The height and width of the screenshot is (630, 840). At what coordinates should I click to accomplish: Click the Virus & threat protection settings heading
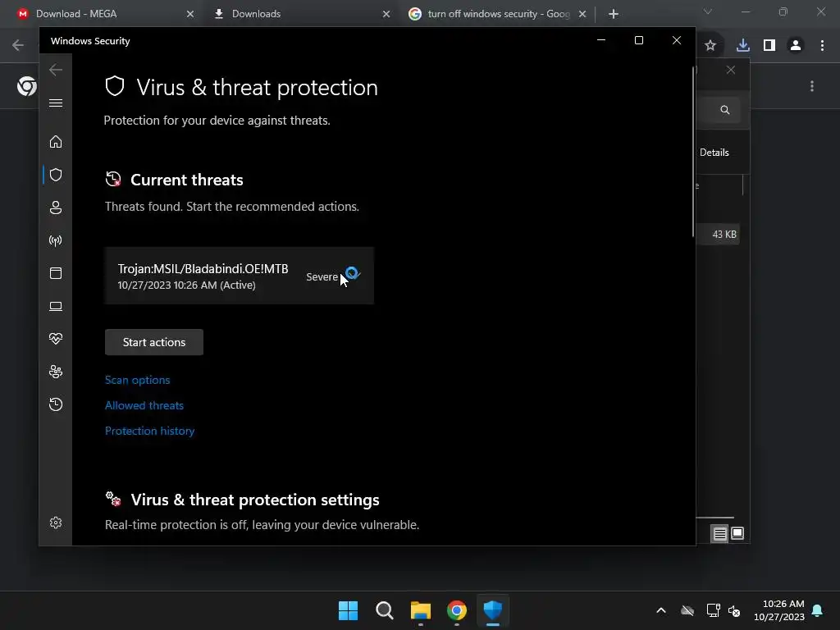point(255,500)
